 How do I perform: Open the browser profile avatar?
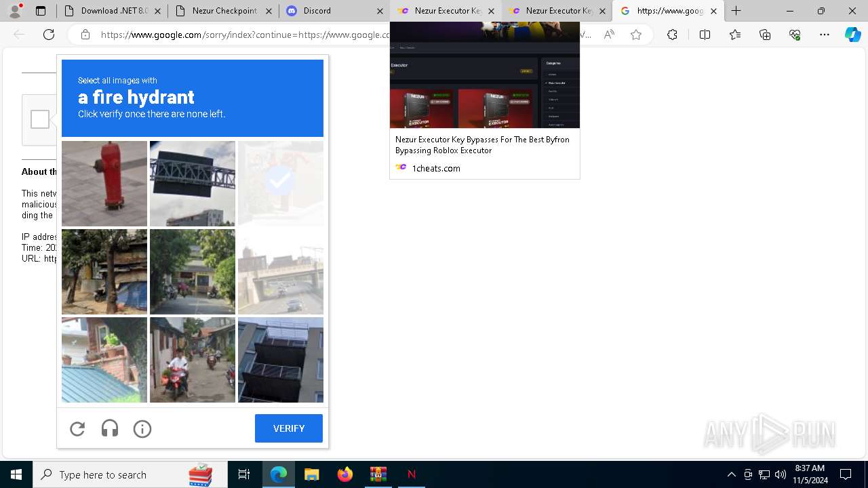coord(15,11)
